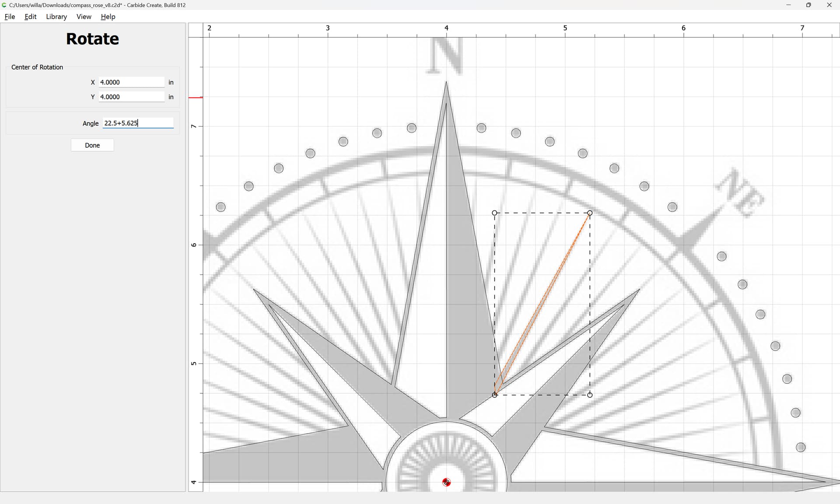
Task: Open the View menu
Action: pyautogui.click(x=84, y=17)
